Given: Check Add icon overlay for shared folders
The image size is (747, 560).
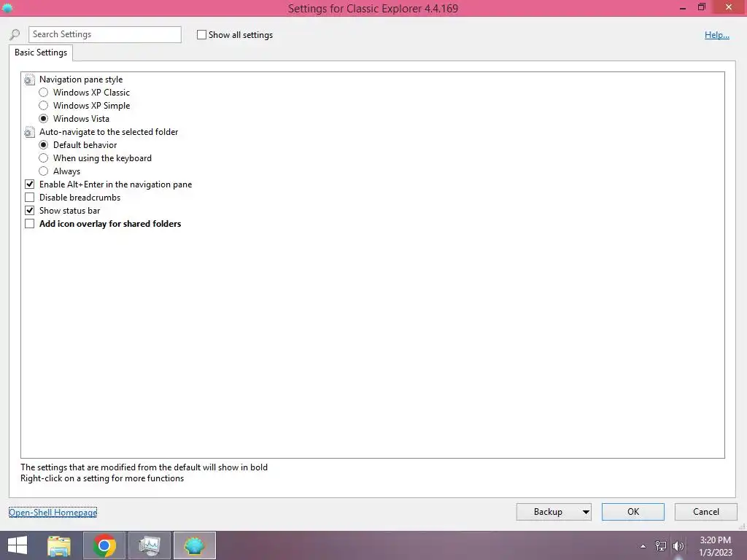Looking at the screenshot, I should (x=29, y=224).
